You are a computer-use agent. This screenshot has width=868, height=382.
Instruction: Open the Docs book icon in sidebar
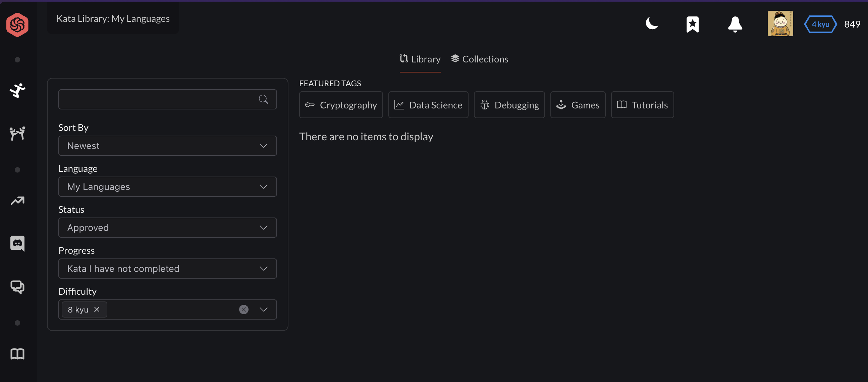(x=17, y=354)
